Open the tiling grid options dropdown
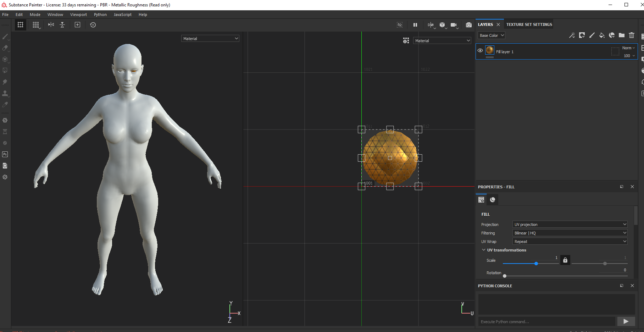 [36, 25]
